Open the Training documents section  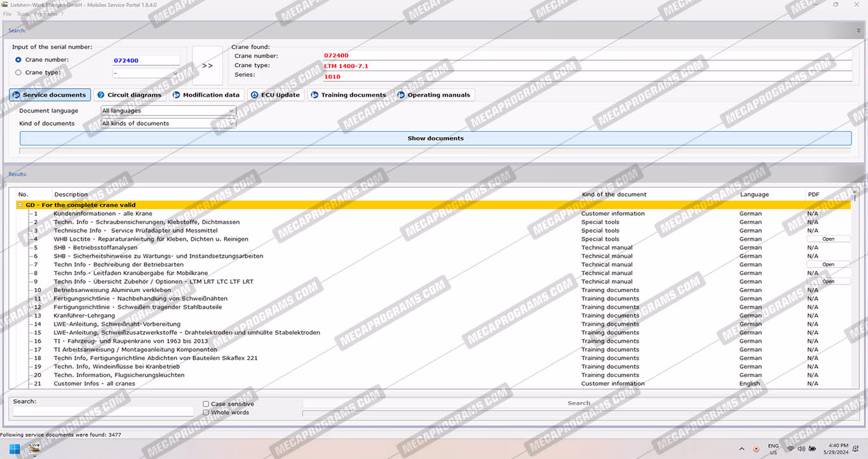(x=348, y=95)
